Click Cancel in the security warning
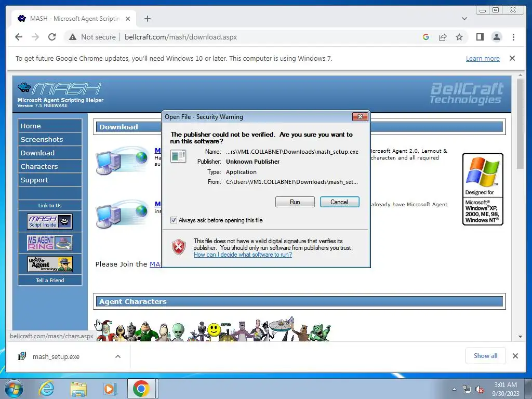The width and height of the screenshot is (532, 399). 339,202
